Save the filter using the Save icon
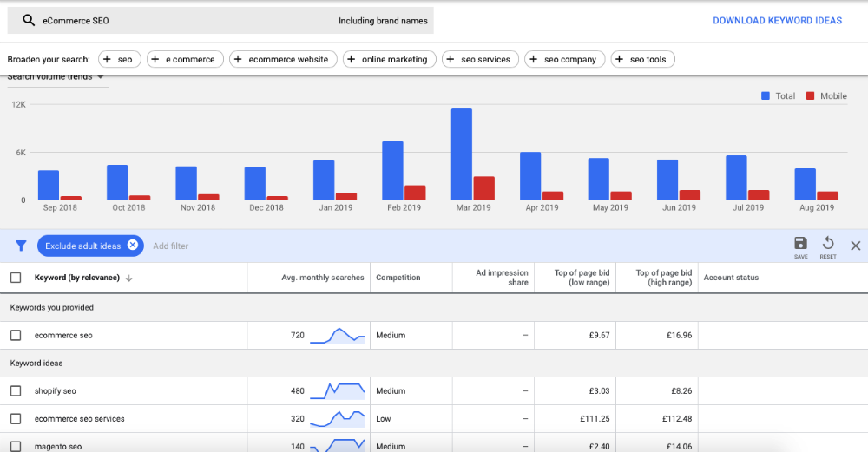868x452 pixels. pos(800,244)
